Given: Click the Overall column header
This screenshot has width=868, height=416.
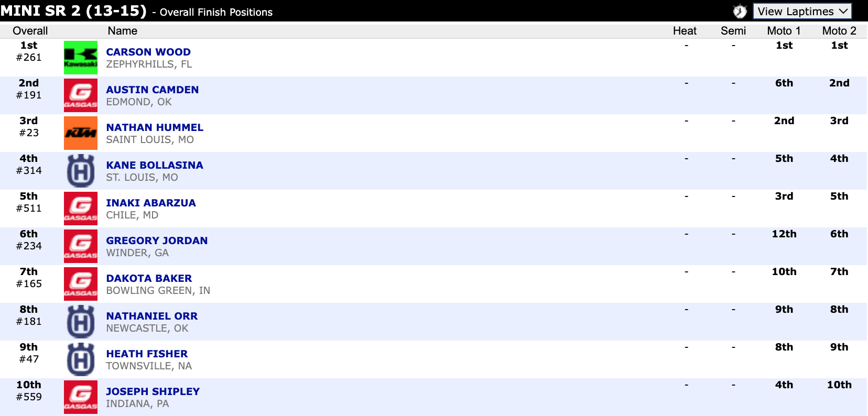Looking at the screenshot, I should (x=30, y=31).
